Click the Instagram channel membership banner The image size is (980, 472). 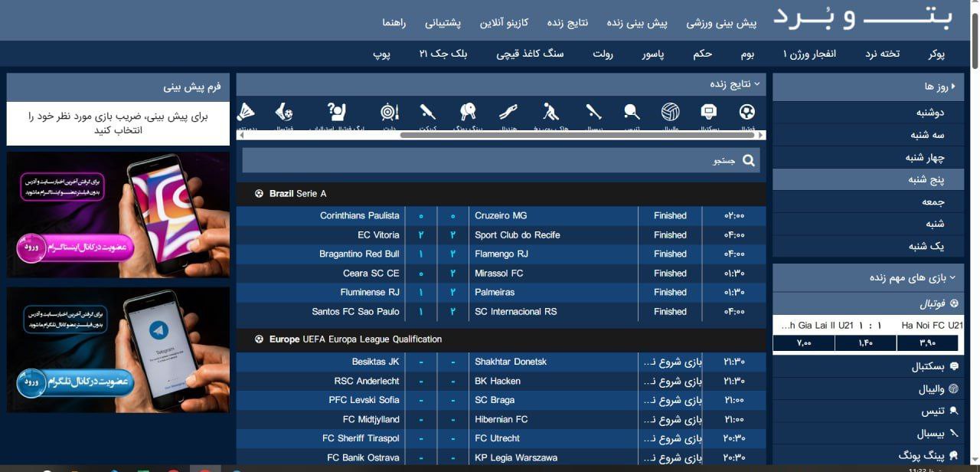[x=118, y=215]
